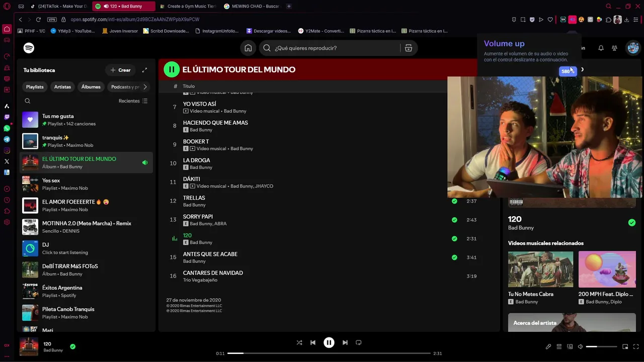Open the play queue

[559, 346]
